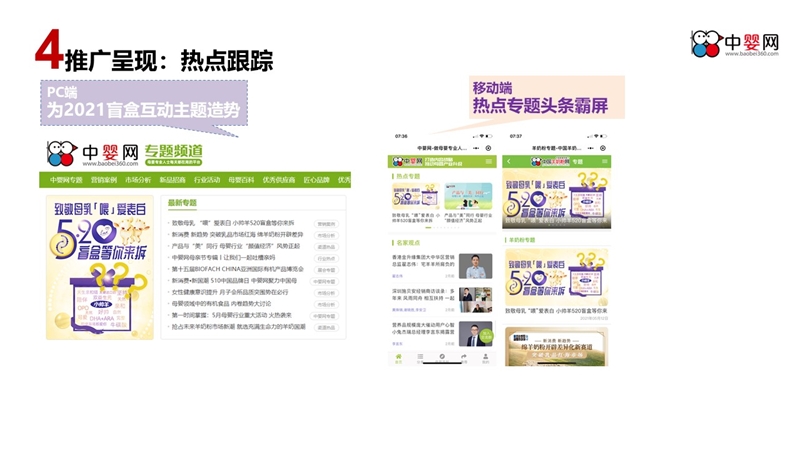Viewport: 800px width, 450px height.
Task: Open the hamburger menu on the left phone screen
Action: click(490, 160)
